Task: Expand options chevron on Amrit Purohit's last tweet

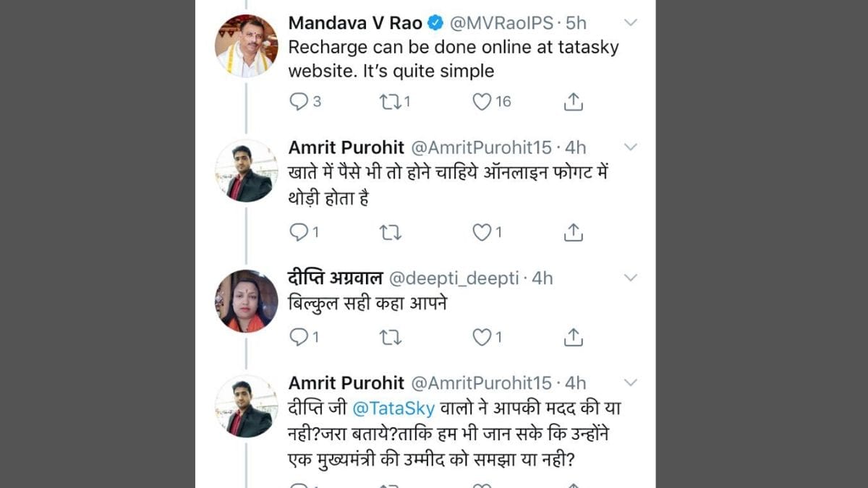Action: point(631,382)
